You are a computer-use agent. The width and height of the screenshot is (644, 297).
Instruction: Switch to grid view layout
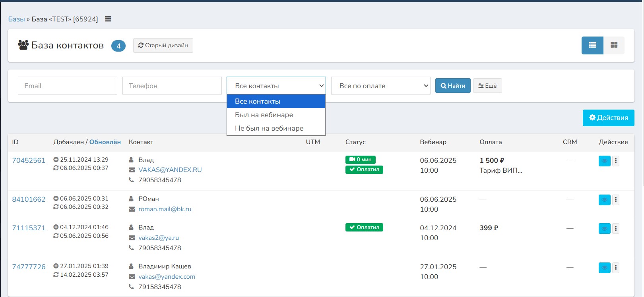(x=614, y=45)
